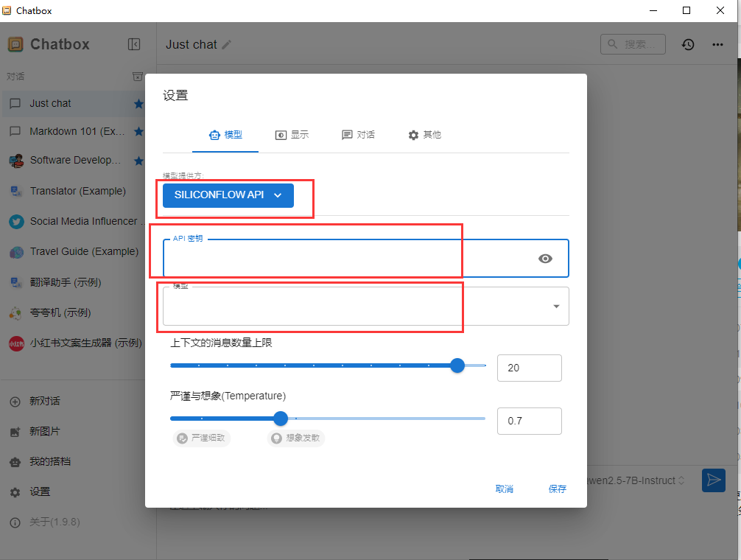Click the robot icon for 我的搭档
The width and height of the screenshot is (741, 560).
pyautogui.click(x=15, y=462)
